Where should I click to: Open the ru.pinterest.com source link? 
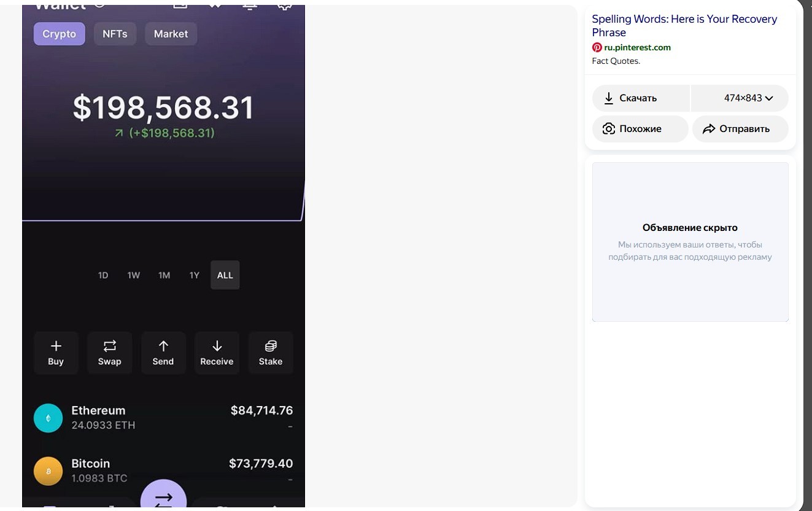click(637, 47)
